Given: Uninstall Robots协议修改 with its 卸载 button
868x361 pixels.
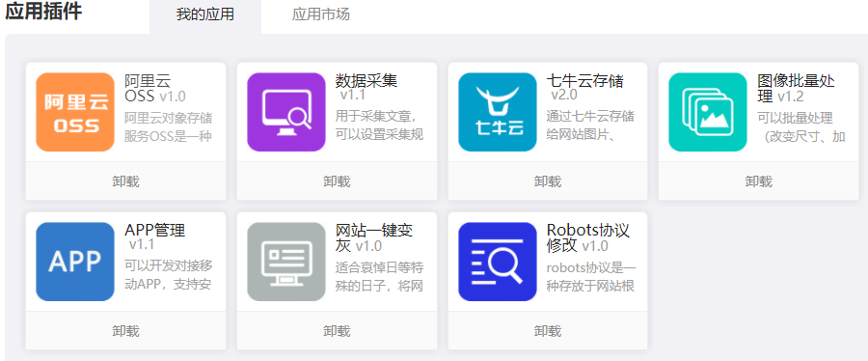Looking at the screenshot, I should (548, 331).
